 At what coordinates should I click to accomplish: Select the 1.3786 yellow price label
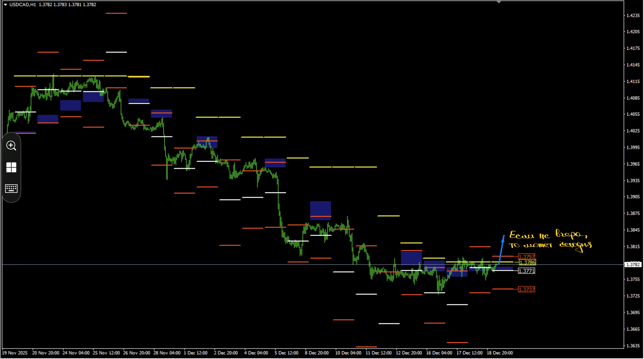pyautogui.click(x=527, y=262)
